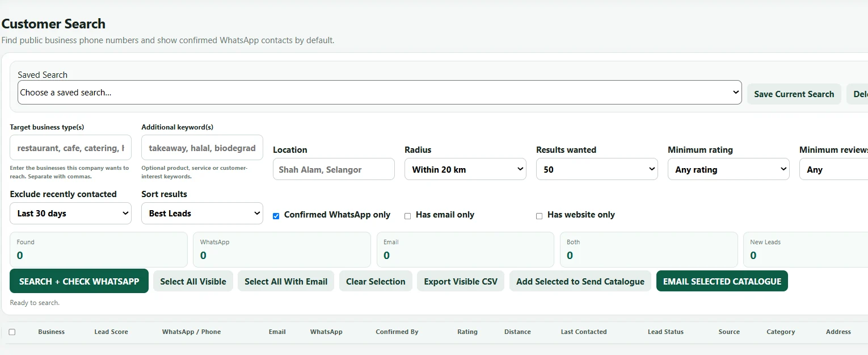Open the Sort results dropdown
868x355 pixels.
[202, 214]
